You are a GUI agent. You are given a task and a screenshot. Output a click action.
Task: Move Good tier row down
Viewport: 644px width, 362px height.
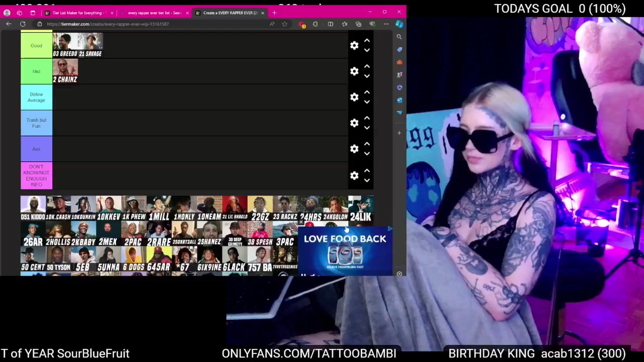(367, 50)
